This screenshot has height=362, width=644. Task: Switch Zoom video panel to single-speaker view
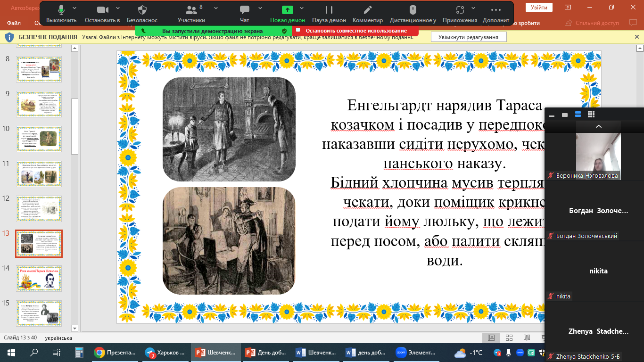[564, 115]
